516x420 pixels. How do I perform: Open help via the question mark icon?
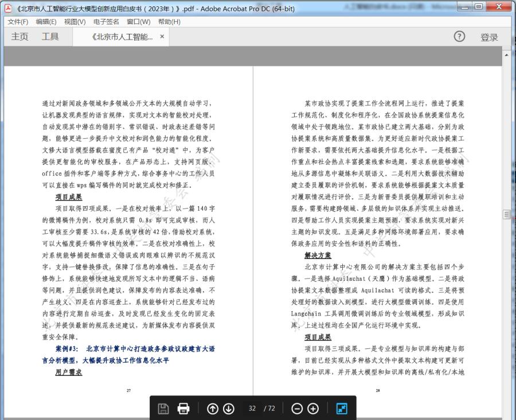coord(459,37)
